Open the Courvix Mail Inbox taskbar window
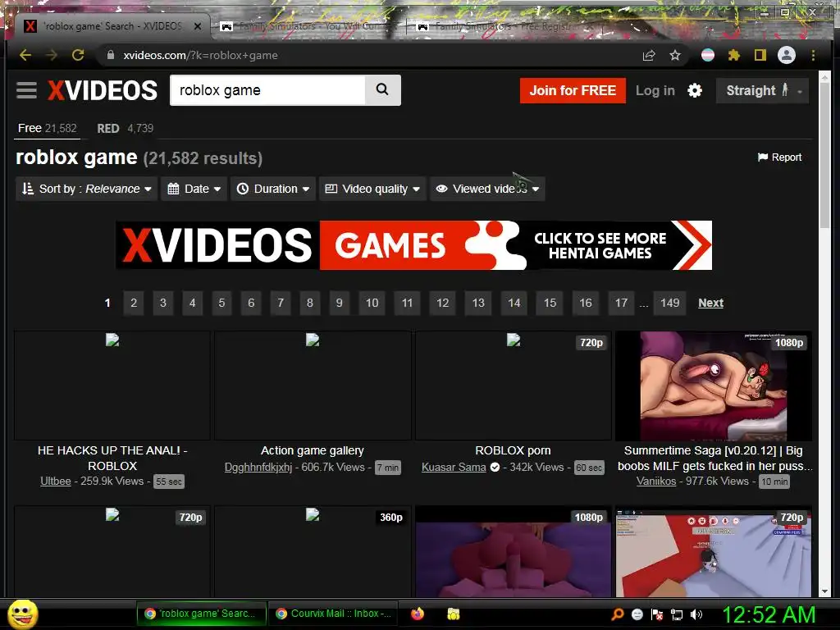 pos(333,614)
